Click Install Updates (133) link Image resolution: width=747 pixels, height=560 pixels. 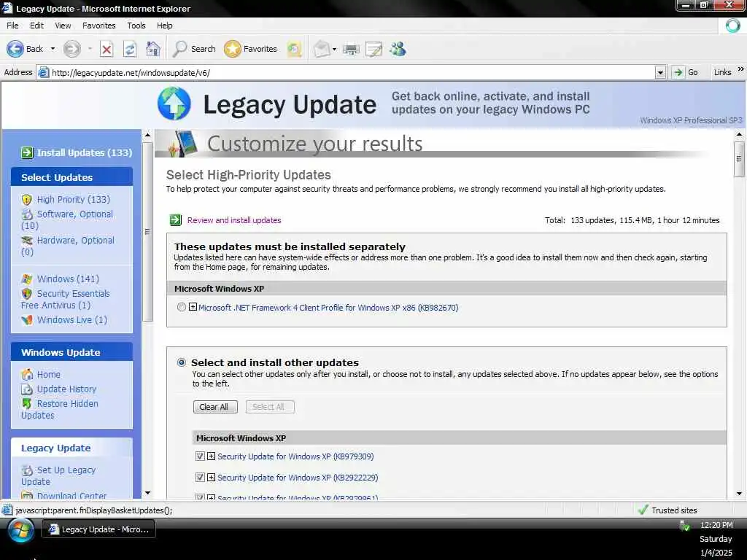coord(85,152)
